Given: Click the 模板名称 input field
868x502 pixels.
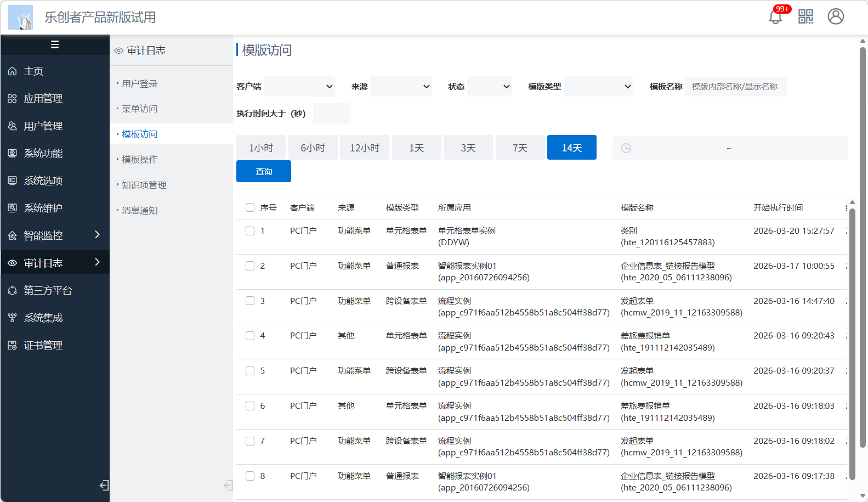Looking at the screenshot, I should tap(735, 87).
